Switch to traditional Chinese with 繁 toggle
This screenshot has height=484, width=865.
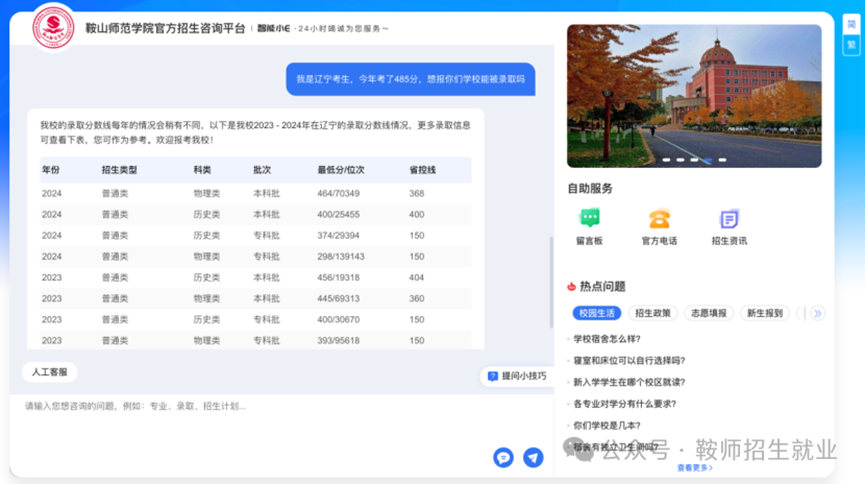point(851,45)
